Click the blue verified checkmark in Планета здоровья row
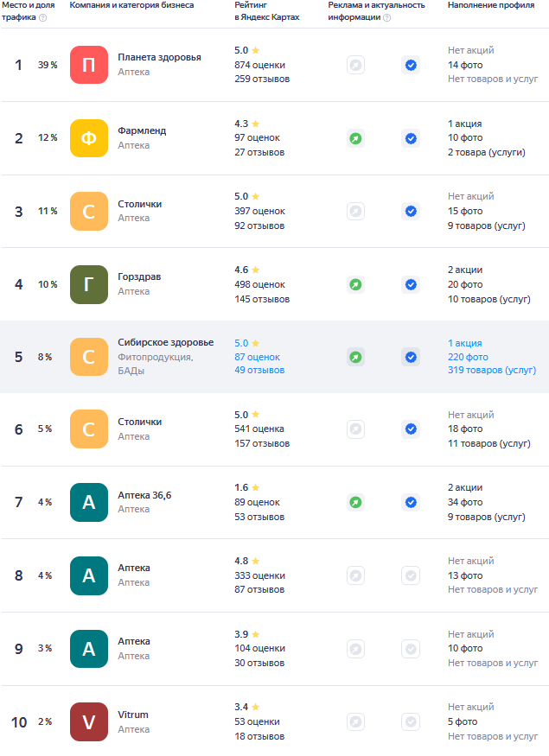This screenshot has height=756, width=549. point(411,65)
